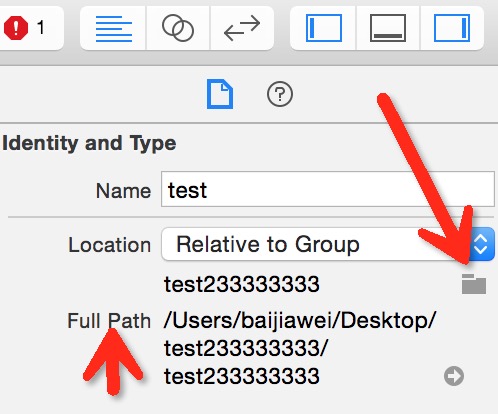This screenshot has width=498, height=414.
Task: Show the Version editor arrows icon
Action: pyautogui.click(x=242, y=28)
